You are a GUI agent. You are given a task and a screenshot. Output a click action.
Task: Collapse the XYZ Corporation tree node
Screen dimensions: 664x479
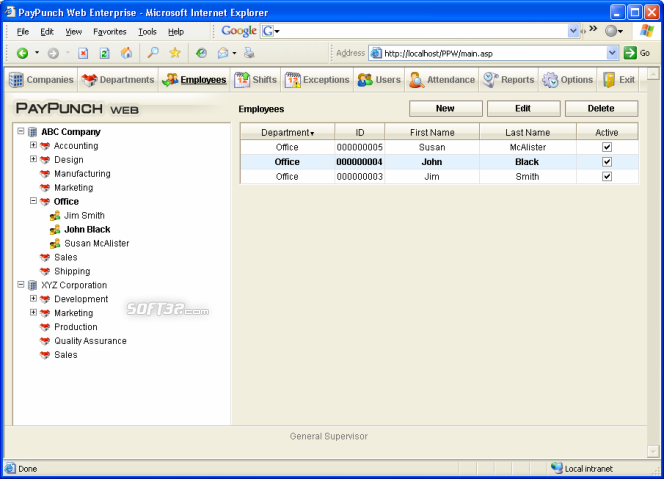(20, 285)
